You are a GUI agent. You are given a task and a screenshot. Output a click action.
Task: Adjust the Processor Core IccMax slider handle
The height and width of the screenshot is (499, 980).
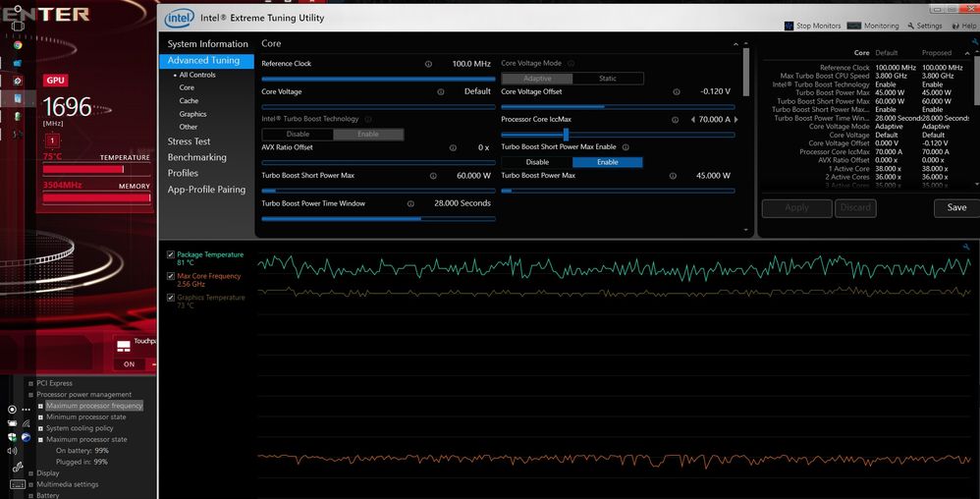[566, 135]
